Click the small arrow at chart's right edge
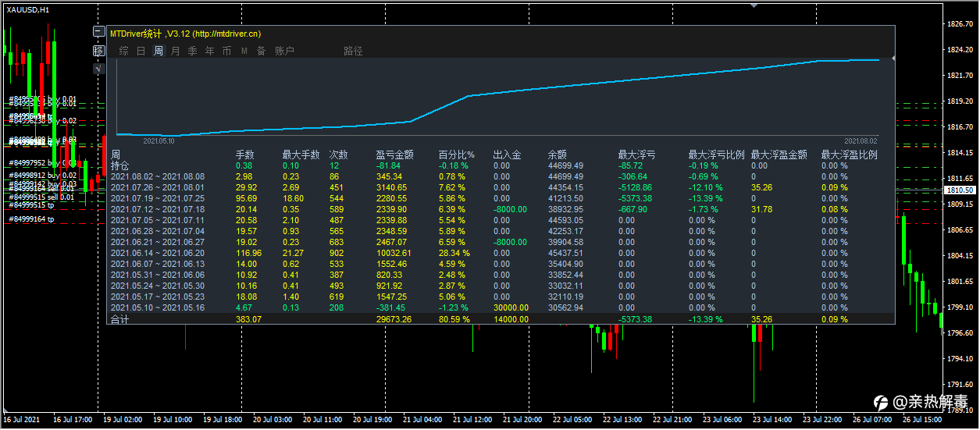This screenshot has width=980, height=430. (x=893, y=59)
